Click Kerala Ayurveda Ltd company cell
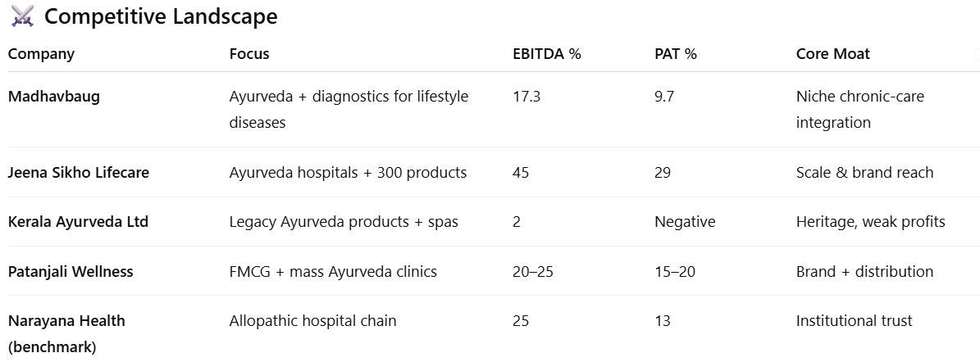Image resolution: width=980 pixels, height=362 pixels. click(x=78, y=222)
